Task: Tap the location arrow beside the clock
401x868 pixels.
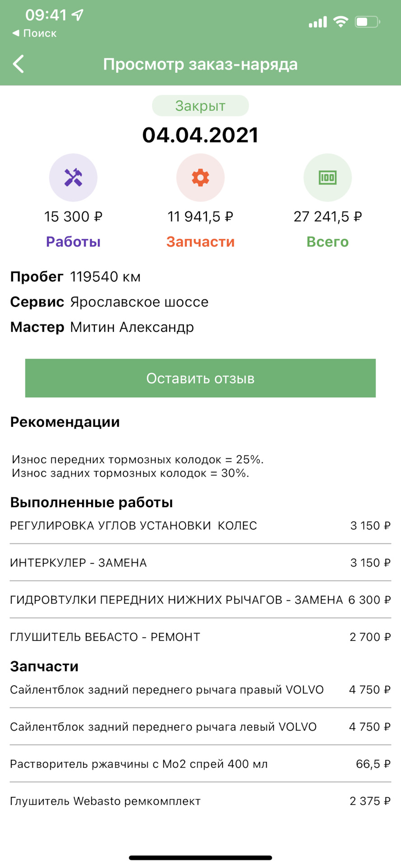Action: point(78,15)
